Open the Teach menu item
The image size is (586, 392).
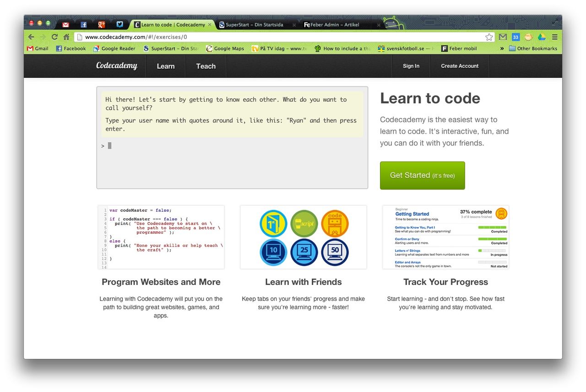tap(206, 66)
